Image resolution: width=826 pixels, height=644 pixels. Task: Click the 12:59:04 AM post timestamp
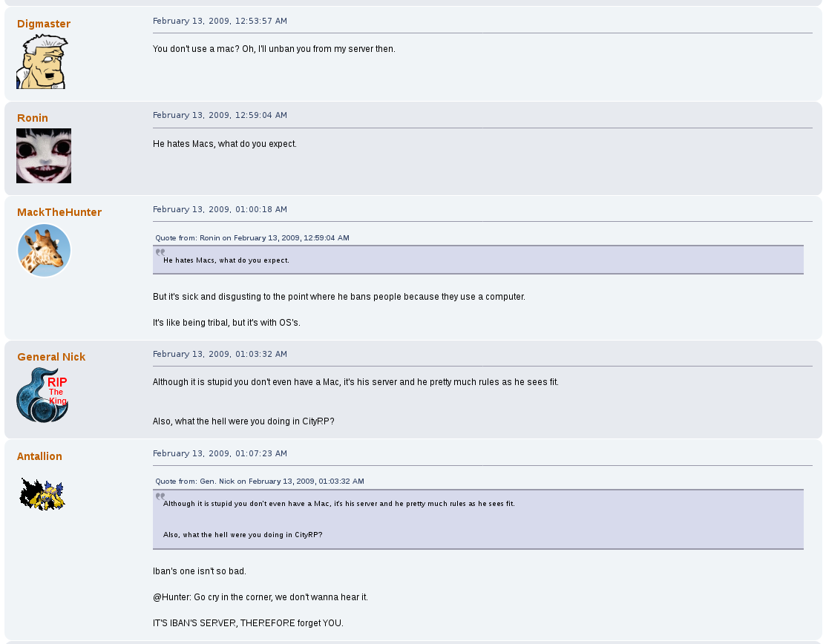pos(220,115)
